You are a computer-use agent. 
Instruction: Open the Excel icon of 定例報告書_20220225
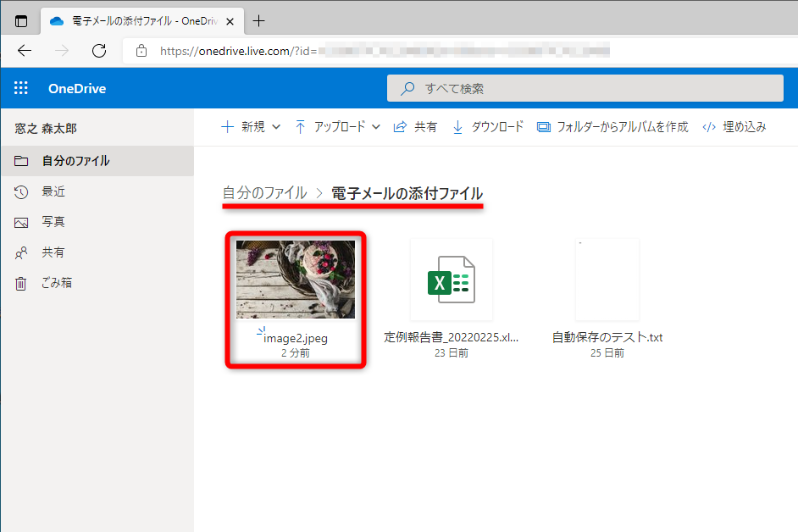[x=451, y=280]
